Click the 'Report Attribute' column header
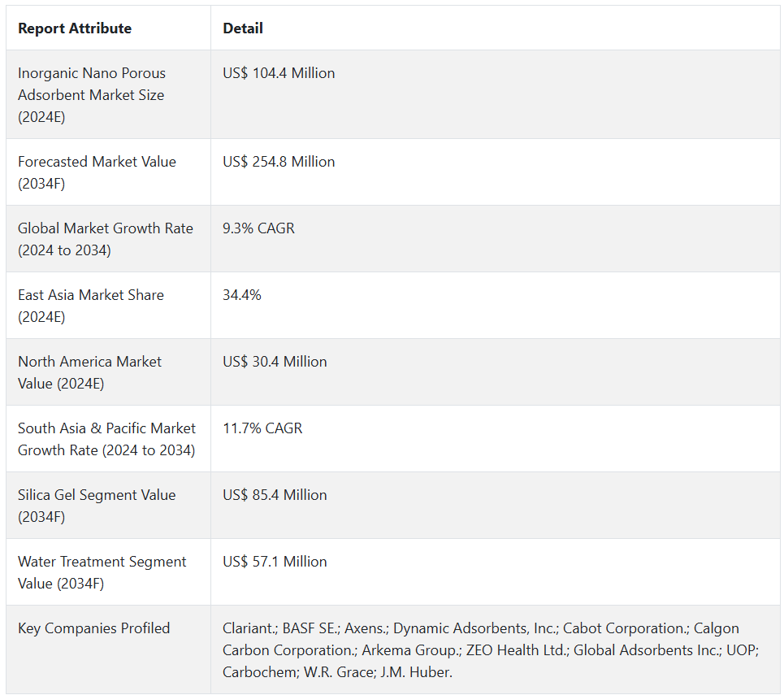Image resolution: width=784 pixels, height=695 pixels. coord(75,28)
